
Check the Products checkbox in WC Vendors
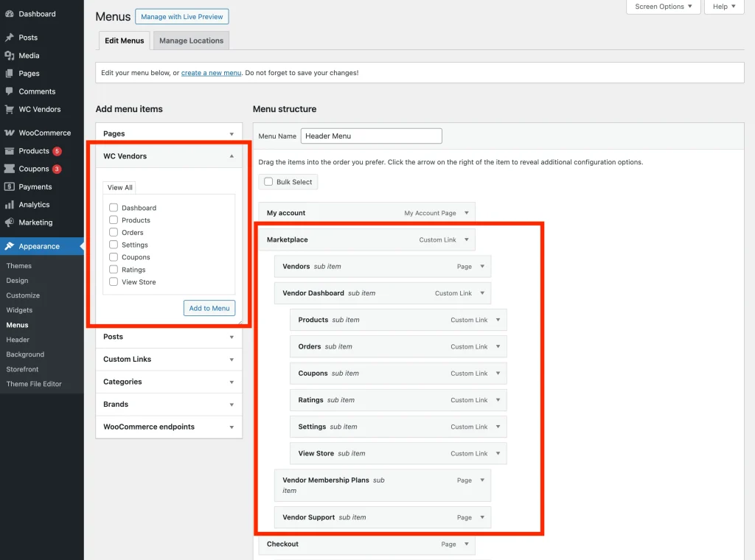tap(114, 220)
